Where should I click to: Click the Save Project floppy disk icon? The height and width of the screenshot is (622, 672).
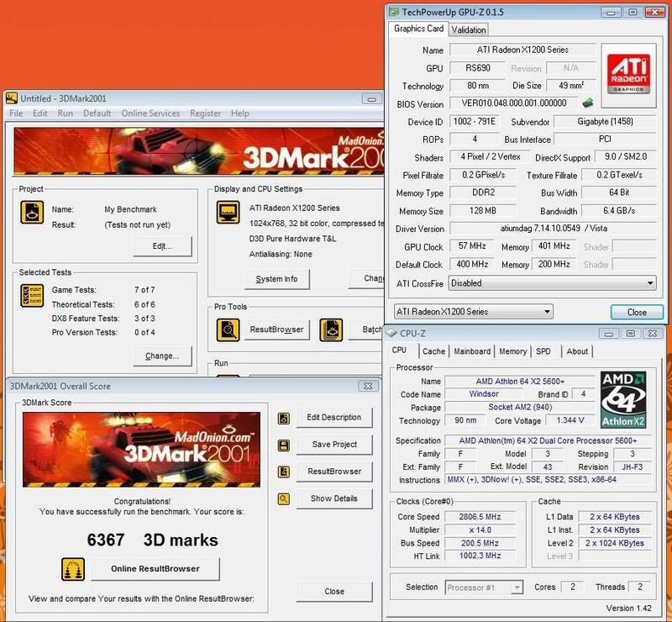284,445
